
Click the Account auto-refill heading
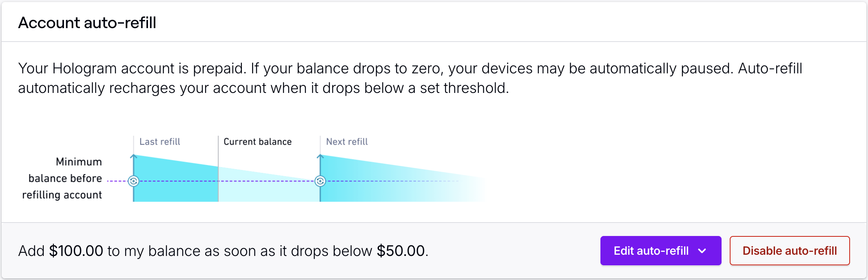(87, 22)
